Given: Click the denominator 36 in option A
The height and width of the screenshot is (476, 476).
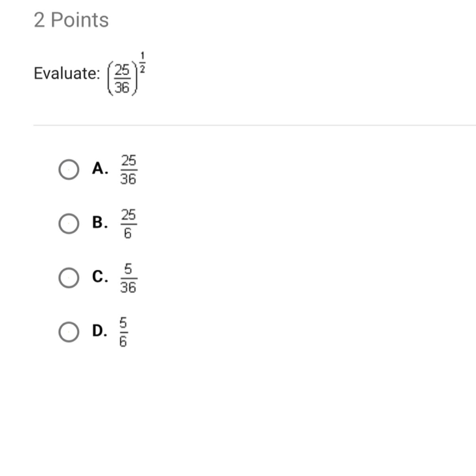Looking at the screenshot, I should point(128,180).
